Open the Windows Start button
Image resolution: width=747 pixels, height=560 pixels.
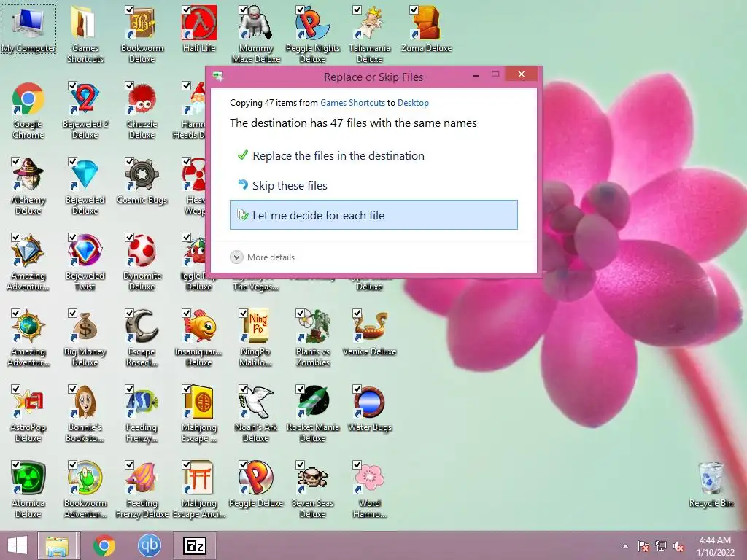18,545
